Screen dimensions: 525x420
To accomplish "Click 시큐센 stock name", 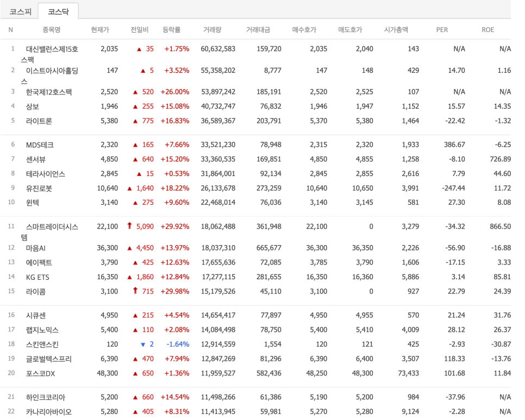I will pos(35,315).
